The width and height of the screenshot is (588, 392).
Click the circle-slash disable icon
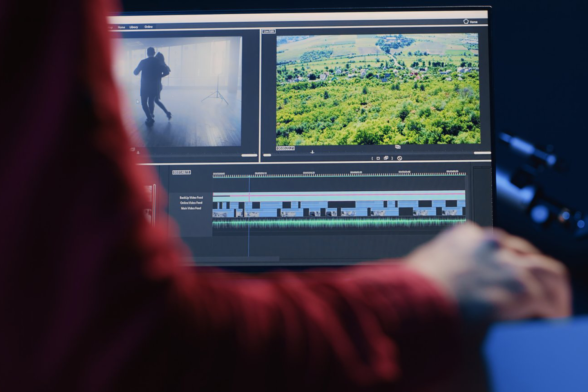(399, 158)
